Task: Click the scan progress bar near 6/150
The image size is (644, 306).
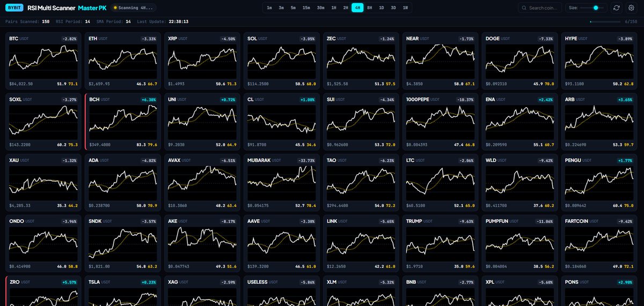Action: click(605, 22)
